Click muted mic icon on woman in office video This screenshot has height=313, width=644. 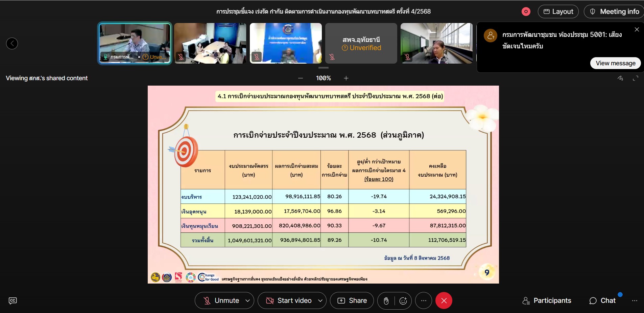point(407,57)
